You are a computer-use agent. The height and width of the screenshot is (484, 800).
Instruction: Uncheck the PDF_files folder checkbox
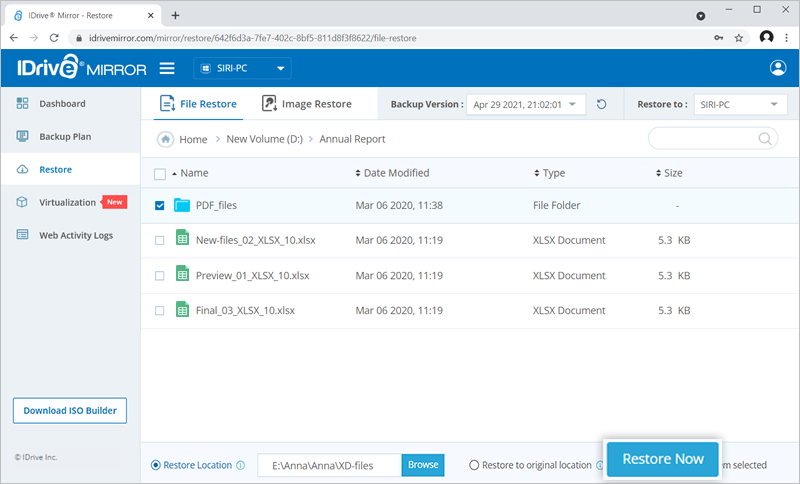click(160, 205)
